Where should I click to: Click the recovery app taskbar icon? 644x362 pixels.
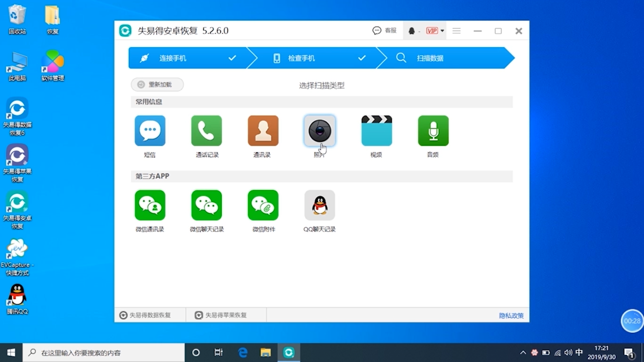tap(289, 352)
